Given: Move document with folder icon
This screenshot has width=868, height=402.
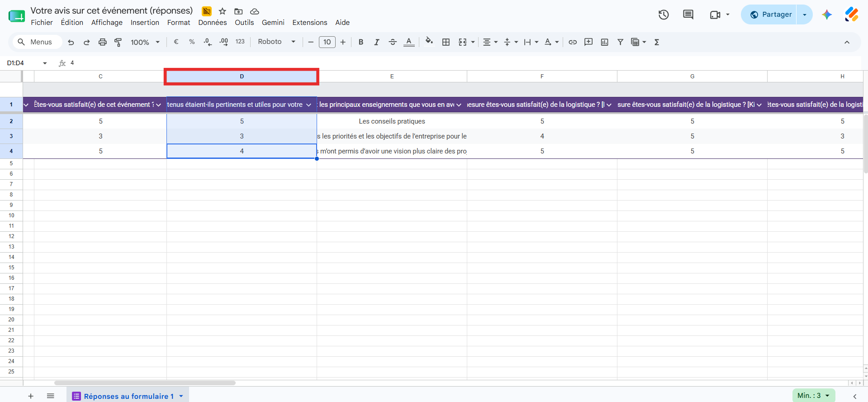Looking at the screenshot, I should 238,11.
